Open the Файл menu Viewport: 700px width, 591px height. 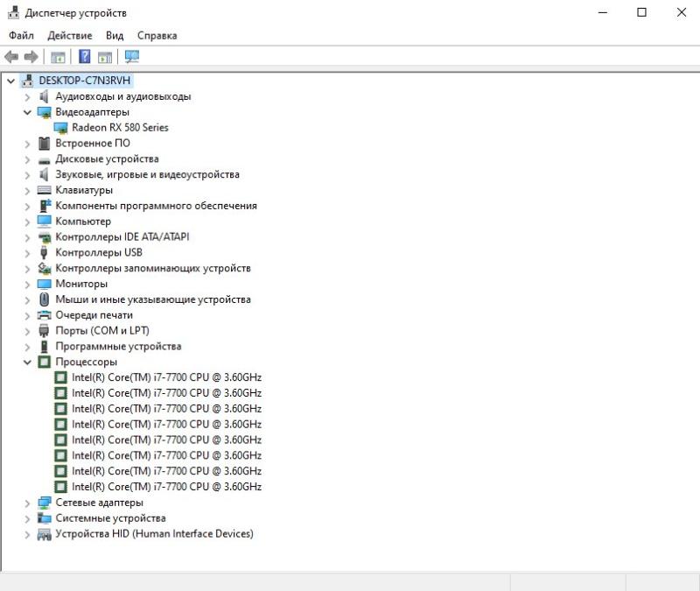tap(21, 35)
